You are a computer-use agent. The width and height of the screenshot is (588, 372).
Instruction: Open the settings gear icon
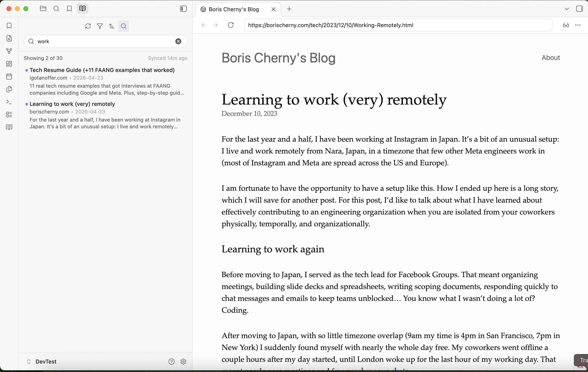coord(183,361)
